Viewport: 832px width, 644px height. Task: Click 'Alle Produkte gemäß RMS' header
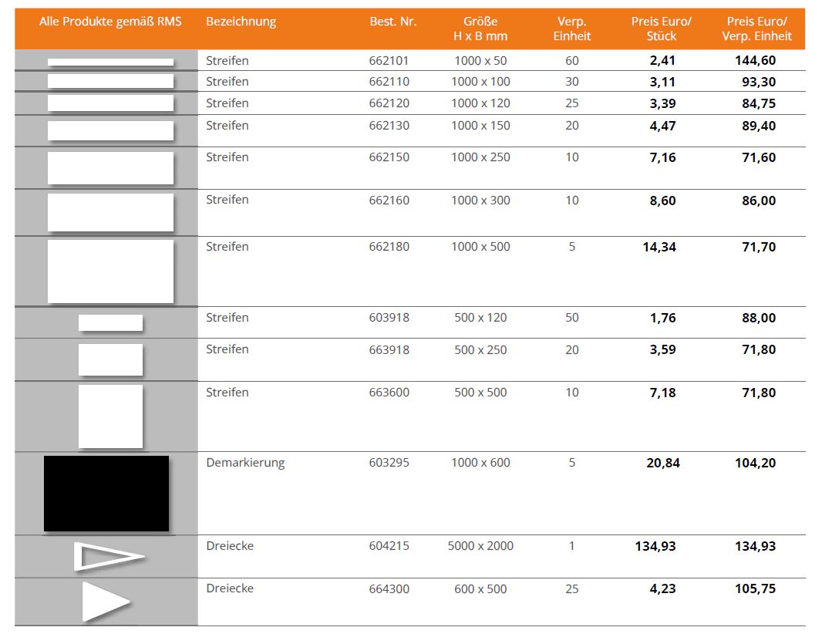point(110,22)
